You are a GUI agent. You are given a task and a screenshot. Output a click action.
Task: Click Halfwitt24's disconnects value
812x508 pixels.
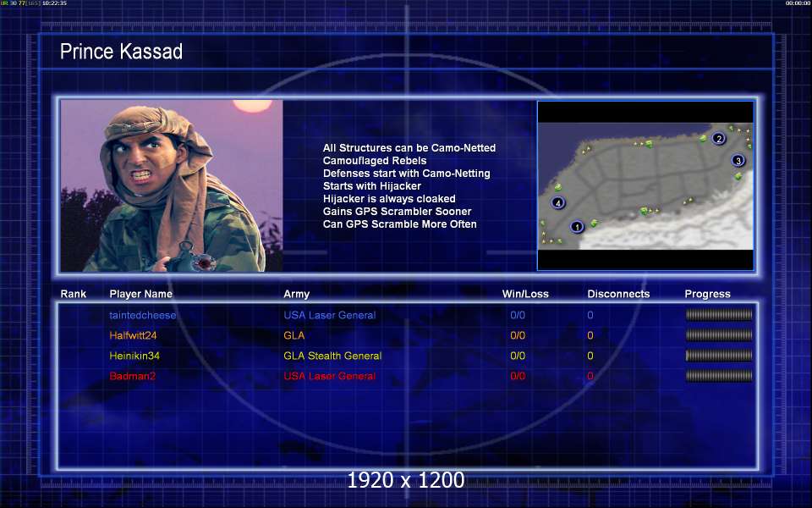coord(590,335)
